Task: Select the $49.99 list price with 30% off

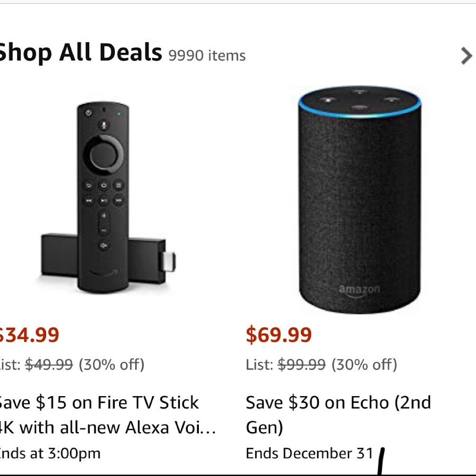Action: pyautogui.click(x=72, y=364)
